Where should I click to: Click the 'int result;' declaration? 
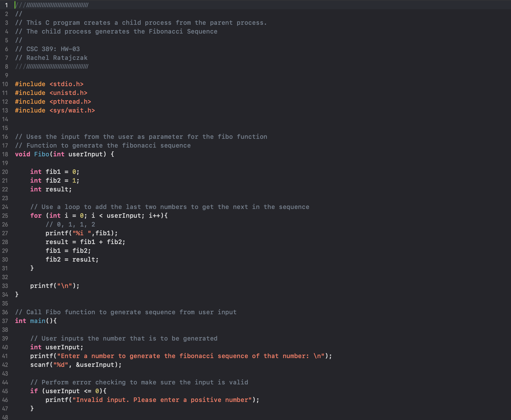coord(51,189)
